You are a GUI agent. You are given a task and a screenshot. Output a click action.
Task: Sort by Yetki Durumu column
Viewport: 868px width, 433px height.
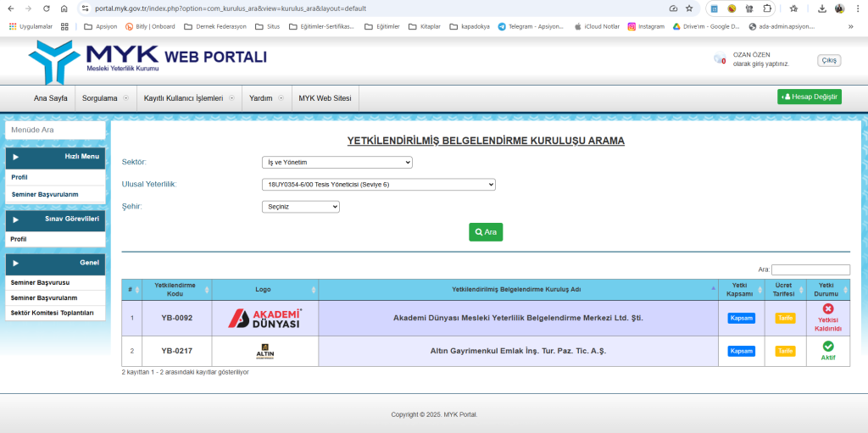coord(828,290)
